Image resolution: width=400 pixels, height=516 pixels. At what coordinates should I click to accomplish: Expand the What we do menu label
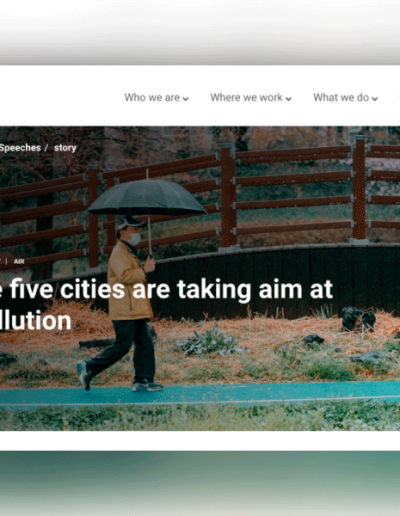(341, 98)
